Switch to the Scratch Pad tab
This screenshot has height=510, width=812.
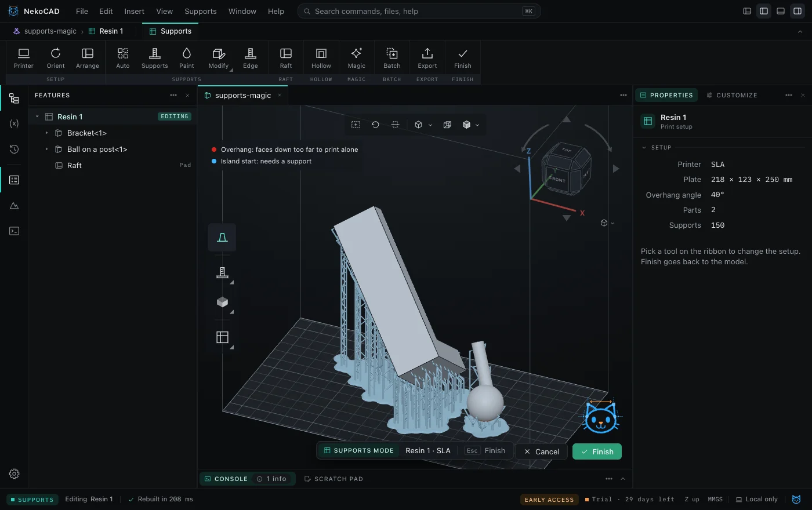tap(334, 479)
